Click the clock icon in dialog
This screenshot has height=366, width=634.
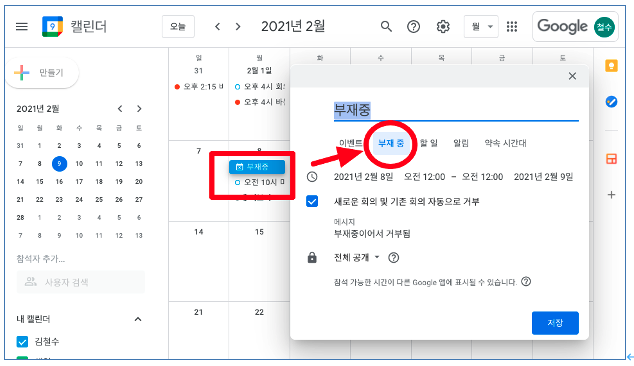pyautogui.click(x=312, y=177)
